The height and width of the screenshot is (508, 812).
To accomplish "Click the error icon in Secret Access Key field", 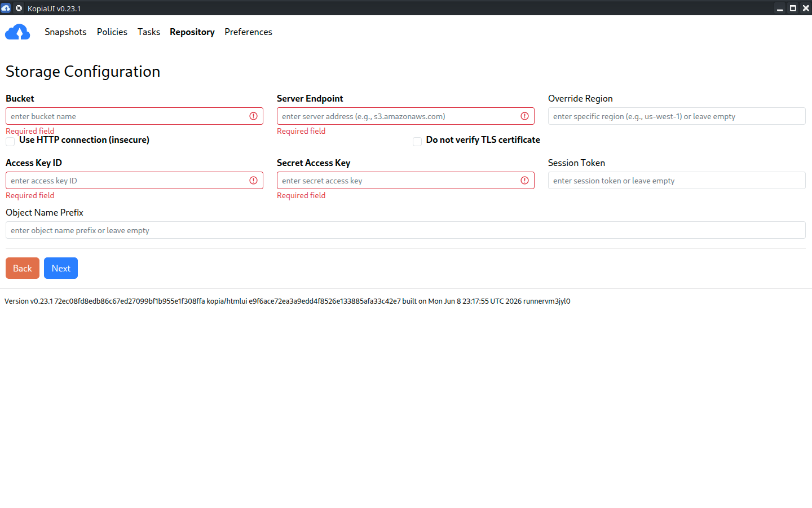I will 524,181.
